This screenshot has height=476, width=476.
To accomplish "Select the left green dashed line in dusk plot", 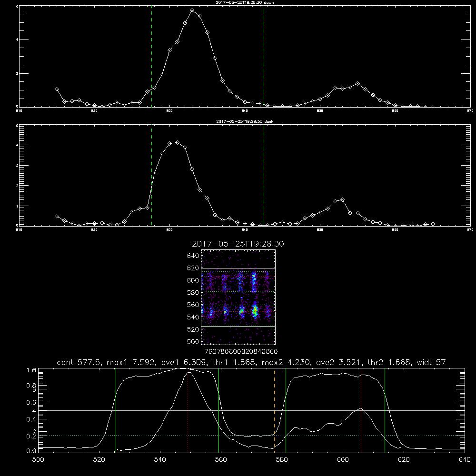I will [x=151, y=175].
